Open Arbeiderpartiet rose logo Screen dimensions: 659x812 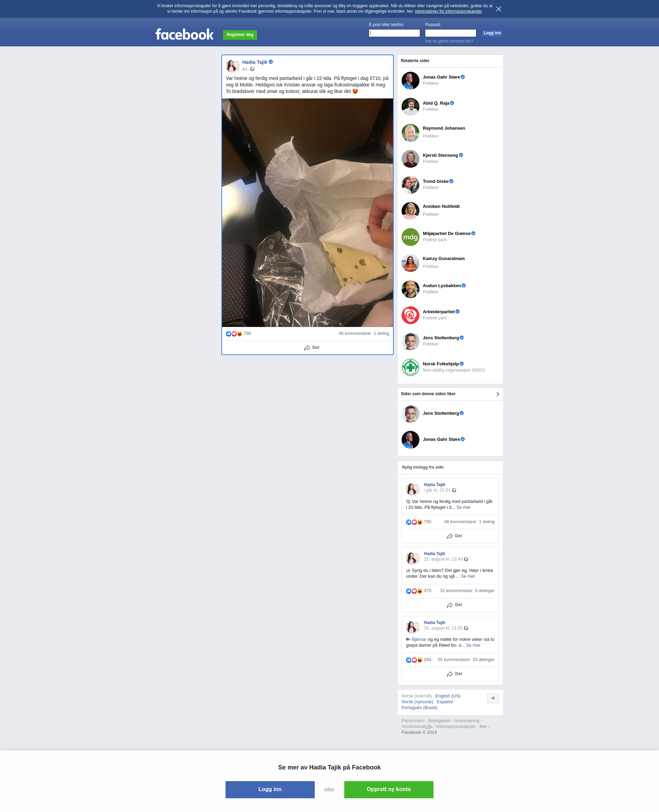[411, 315]
